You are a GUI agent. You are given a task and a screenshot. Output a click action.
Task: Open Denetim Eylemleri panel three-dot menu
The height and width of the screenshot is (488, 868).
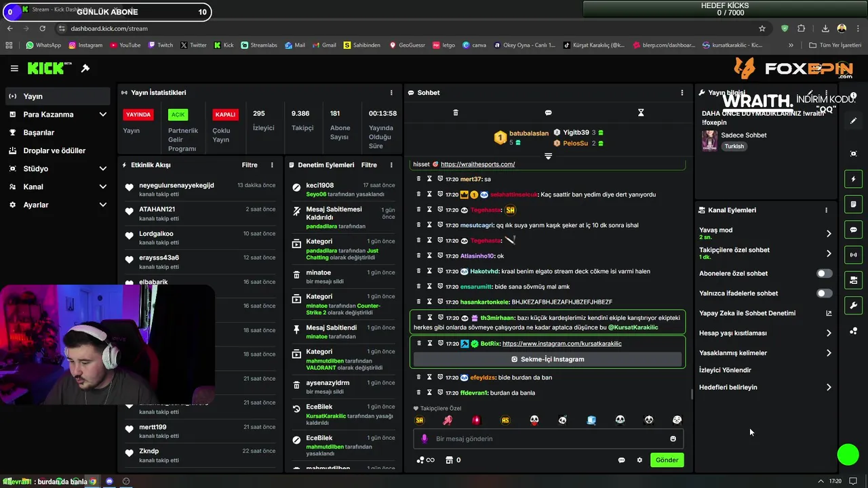(x=391, y=165)
